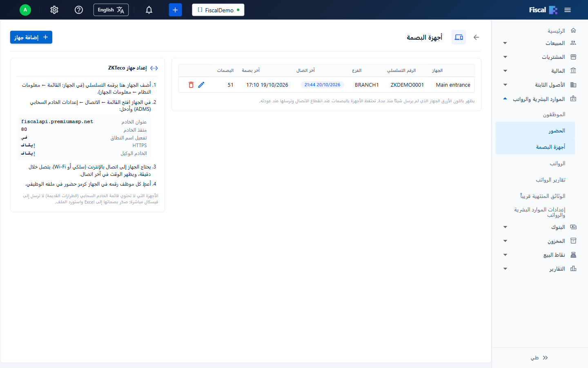Click the blue plus quick-add button
Image resolution: width=588 pixels, height=368 pixels.
pos(175,10)
